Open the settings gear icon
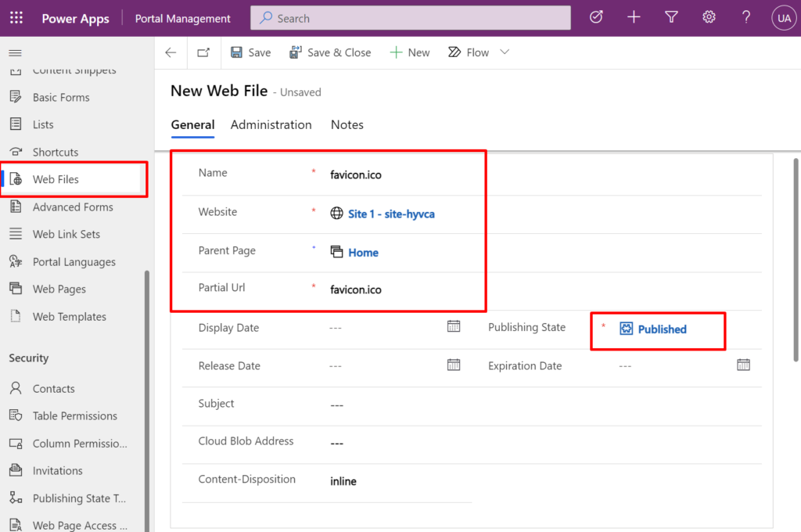 point(709,17)
